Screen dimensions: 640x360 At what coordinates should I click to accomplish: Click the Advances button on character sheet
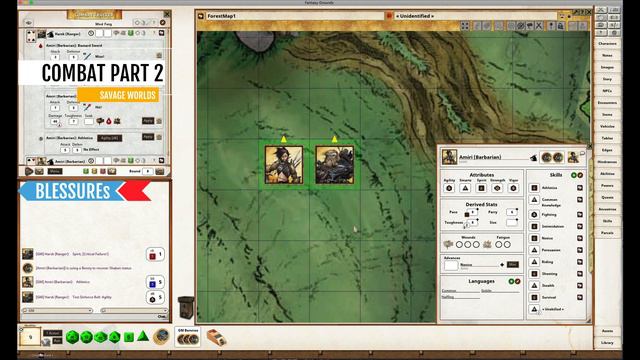(x=513, y=264)
